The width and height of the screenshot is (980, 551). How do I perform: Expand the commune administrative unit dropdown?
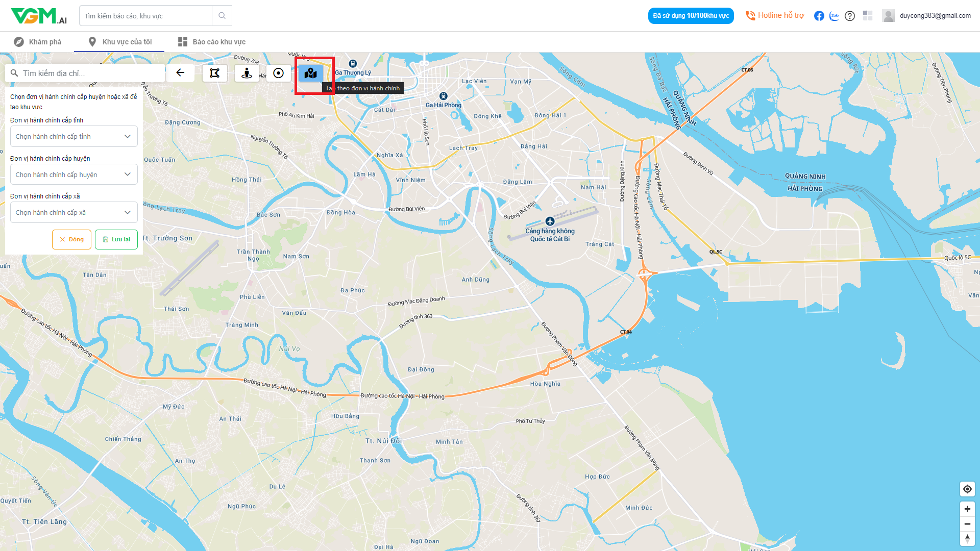point(74,212)
